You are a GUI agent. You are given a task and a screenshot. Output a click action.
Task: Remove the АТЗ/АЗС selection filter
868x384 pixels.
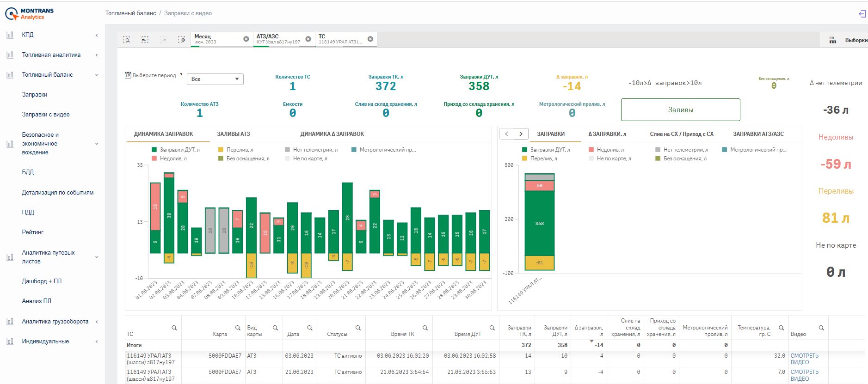click(x=308, y=39)
